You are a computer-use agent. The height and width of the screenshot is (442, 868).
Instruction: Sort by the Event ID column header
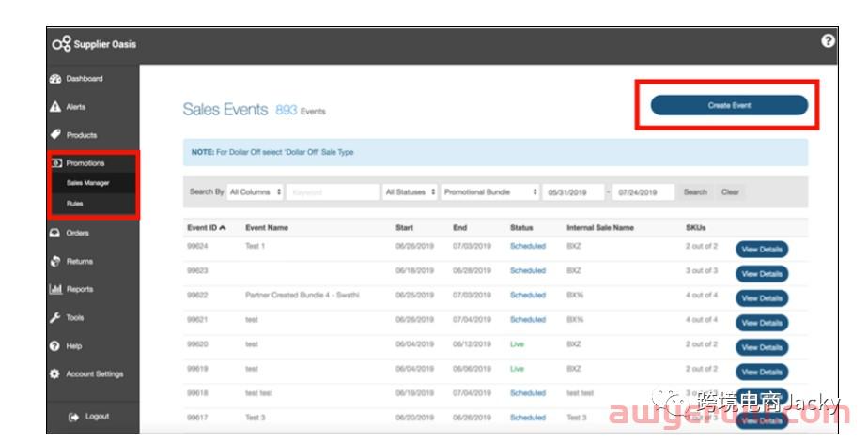206,227
